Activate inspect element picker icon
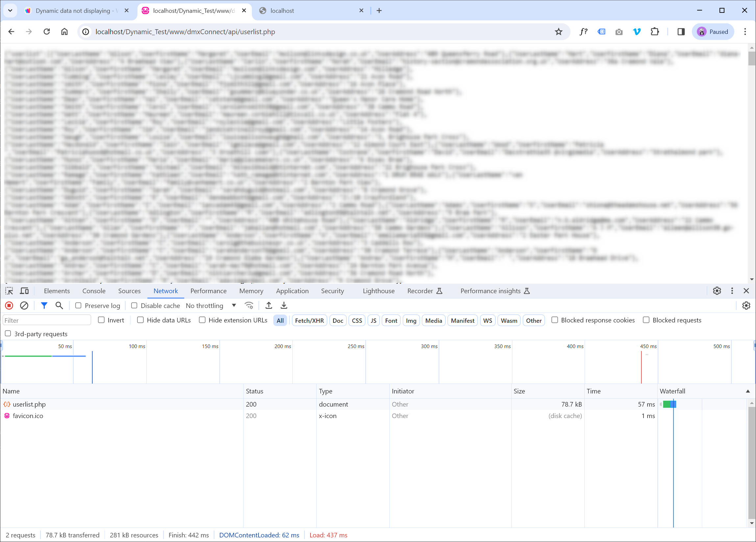756x542 pixels. [9, 291]
